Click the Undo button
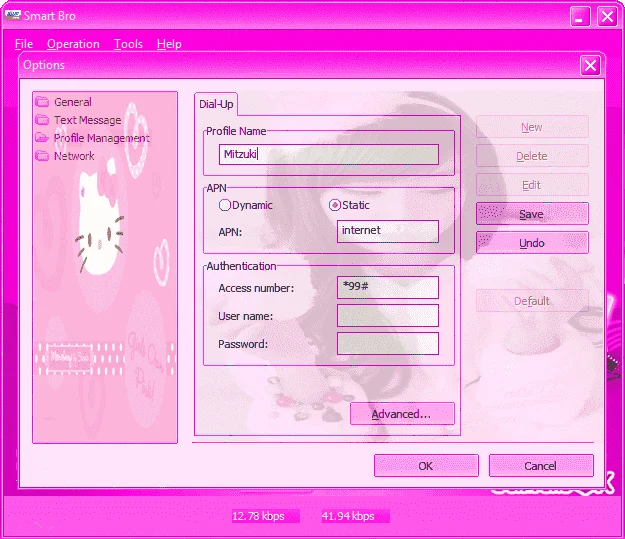Screen dimensions: 625x539 532,243
